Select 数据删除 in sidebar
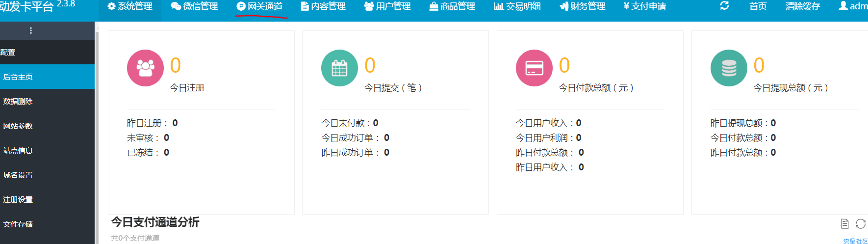868x244 pixels. (47, 101)
